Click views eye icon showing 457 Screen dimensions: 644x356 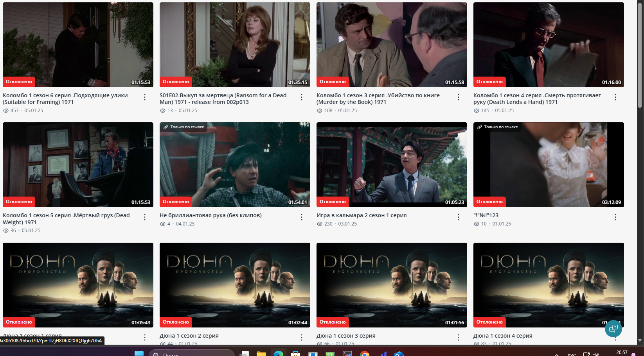pos(6,111)
